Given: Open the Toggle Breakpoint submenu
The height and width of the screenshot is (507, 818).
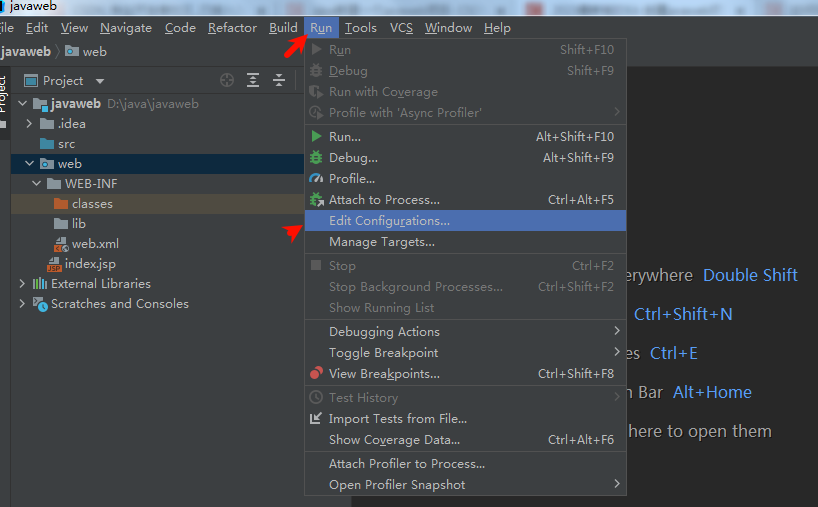Looking at the screenshot, I should [x=465, y=353].
